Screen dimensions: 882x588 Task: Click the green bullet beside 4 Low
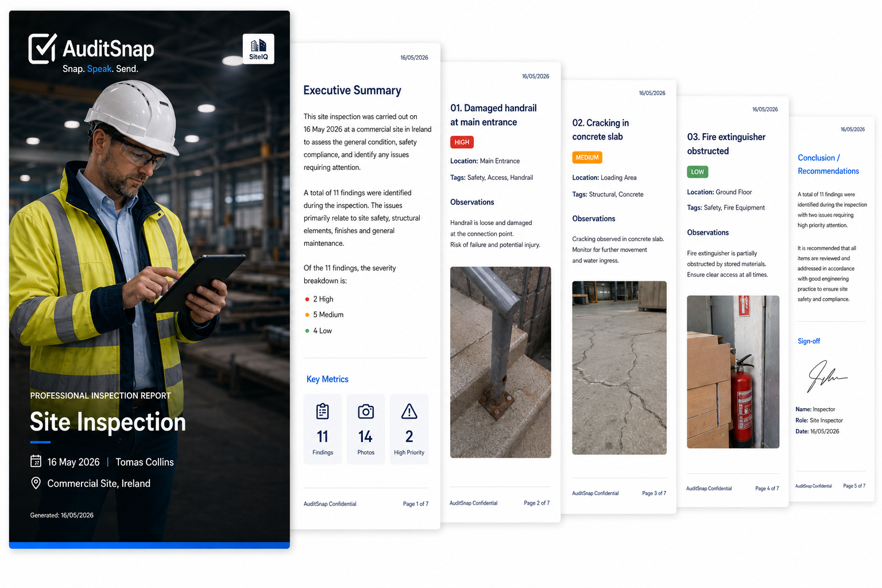coord(307,331)
